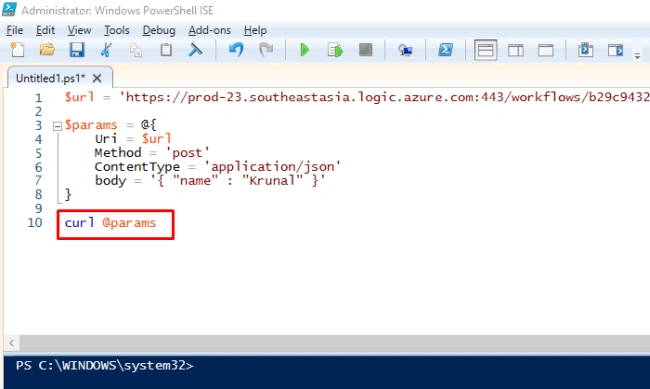The height and width of the screenshot is (389, 650).
Task: Click 'body' key on line 7
Action: [x=110, y=180]
